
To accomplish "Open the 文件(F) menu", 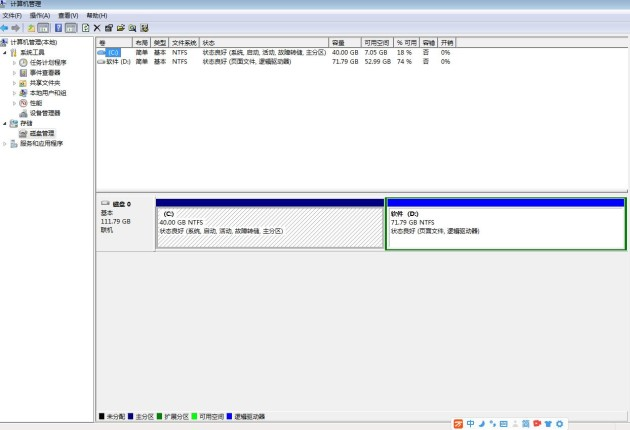I will 12,16.
